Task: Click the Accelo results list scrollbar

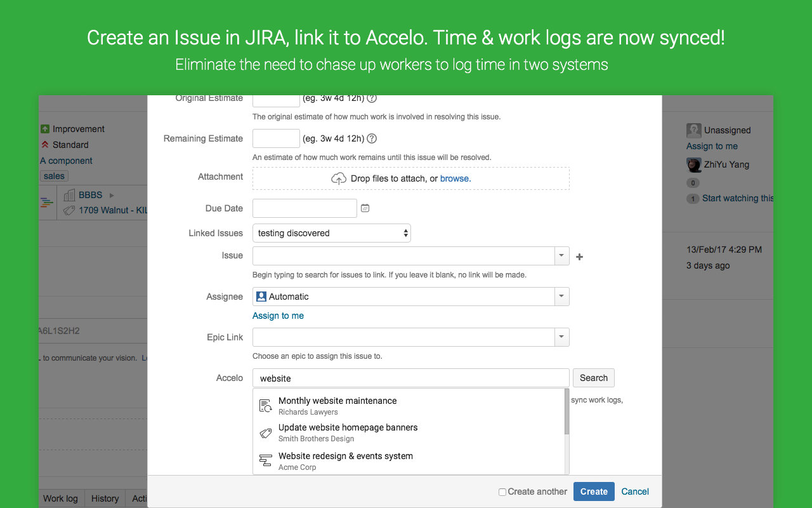Action: pos(566,413)
